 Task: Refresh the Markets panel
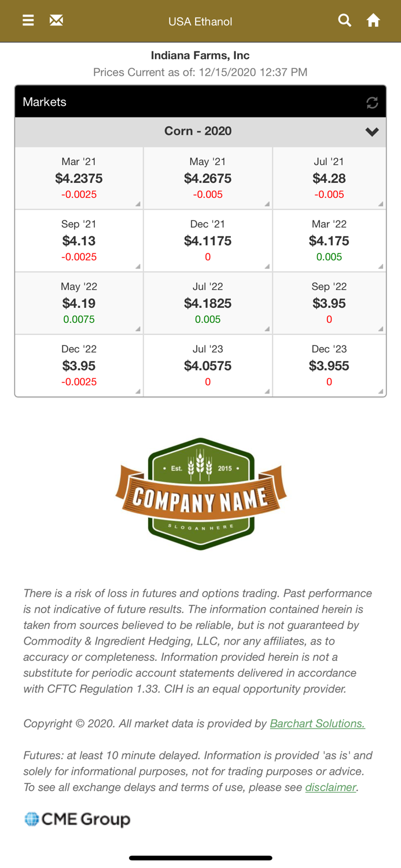[x=372, y=102]
